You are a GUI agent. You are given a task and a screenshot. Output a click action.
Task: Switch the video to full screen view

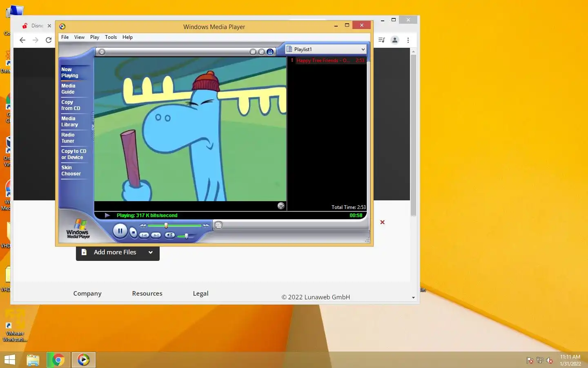click(281, 206)
